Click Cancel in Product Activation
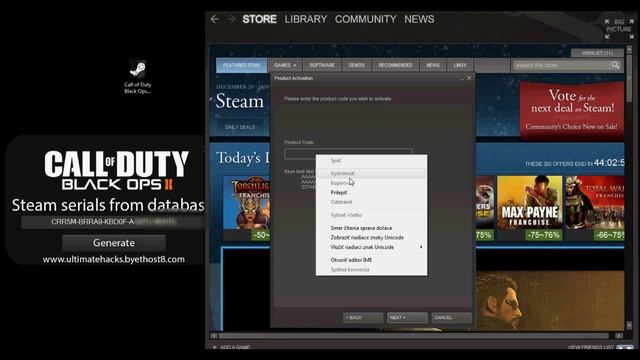Image resolution: width=640 pixels, height=360 pixels. coord(452,318)
